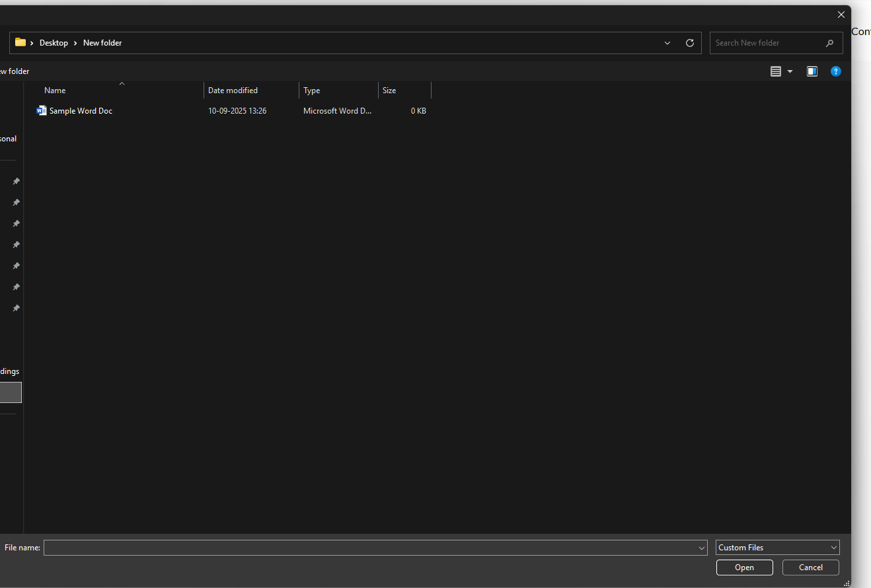
Task: Click into the File name text field
Action: pos(370,548)
